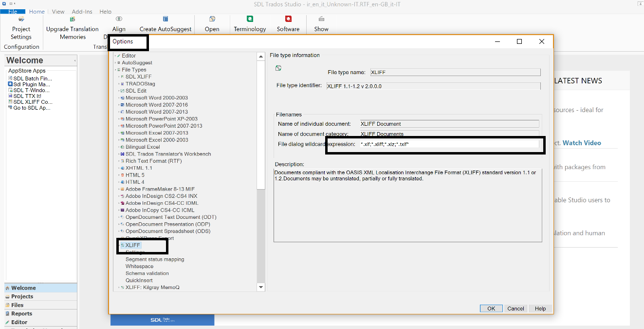Expand the Rich Text Format (RTF) node

pyautogui.click(x=118, y=161)
